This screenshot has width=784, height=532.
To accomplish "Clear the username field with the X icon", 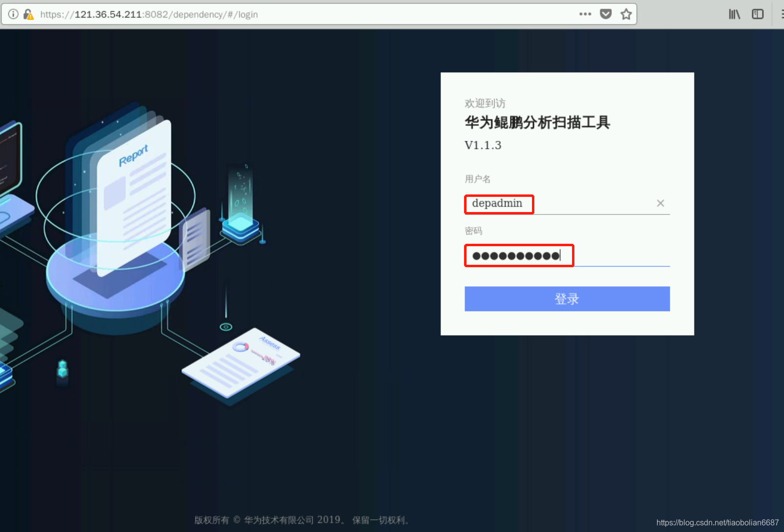I will (660, 203).
